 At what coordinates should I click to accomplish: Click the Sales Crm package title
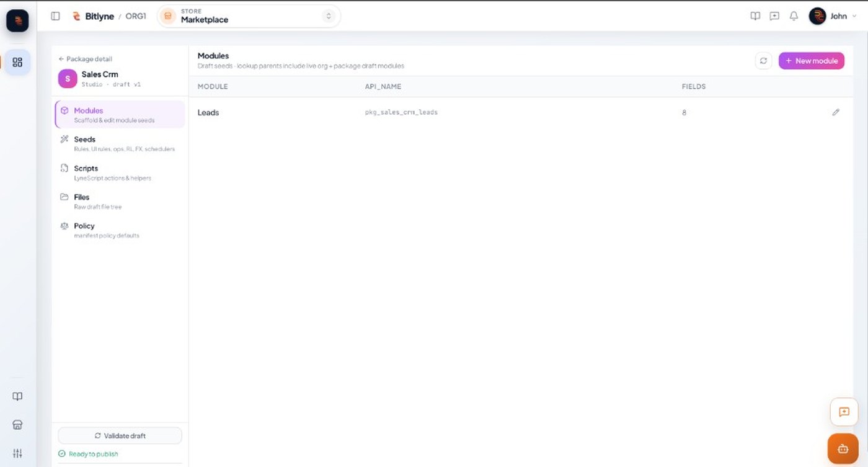point(100,74)
